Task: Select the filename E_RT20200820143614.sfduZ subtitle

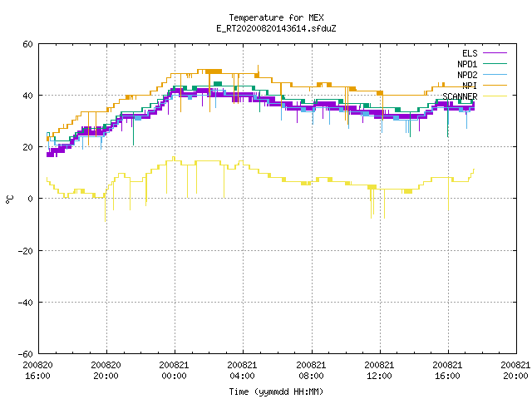Action: [x=276, y=28]
